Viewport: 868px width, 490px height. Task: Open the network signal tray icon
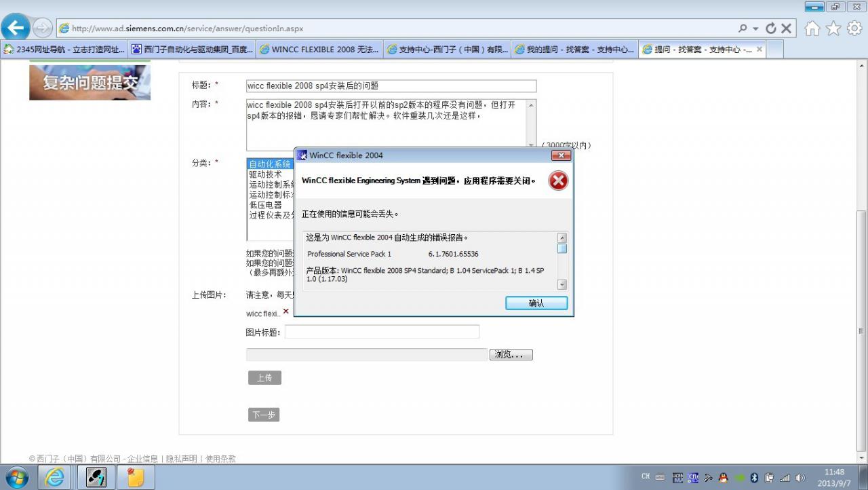click(x=785, y=478)
